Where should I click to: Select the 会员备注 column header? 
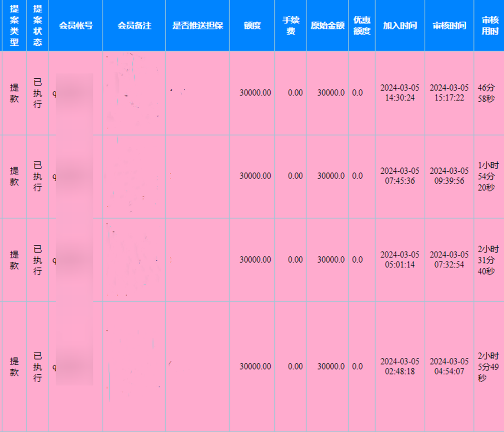(134, 25)
